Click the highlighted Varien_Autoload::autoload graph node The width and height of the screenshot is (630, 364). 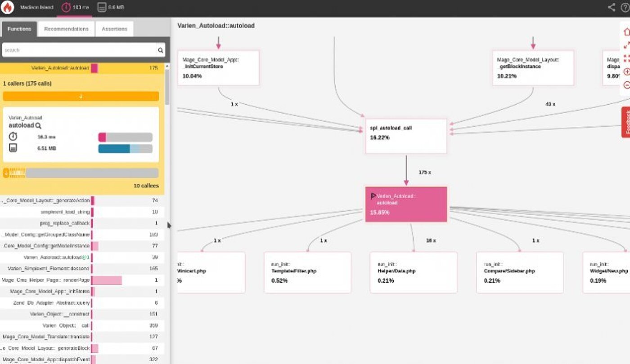click(406, 204)
